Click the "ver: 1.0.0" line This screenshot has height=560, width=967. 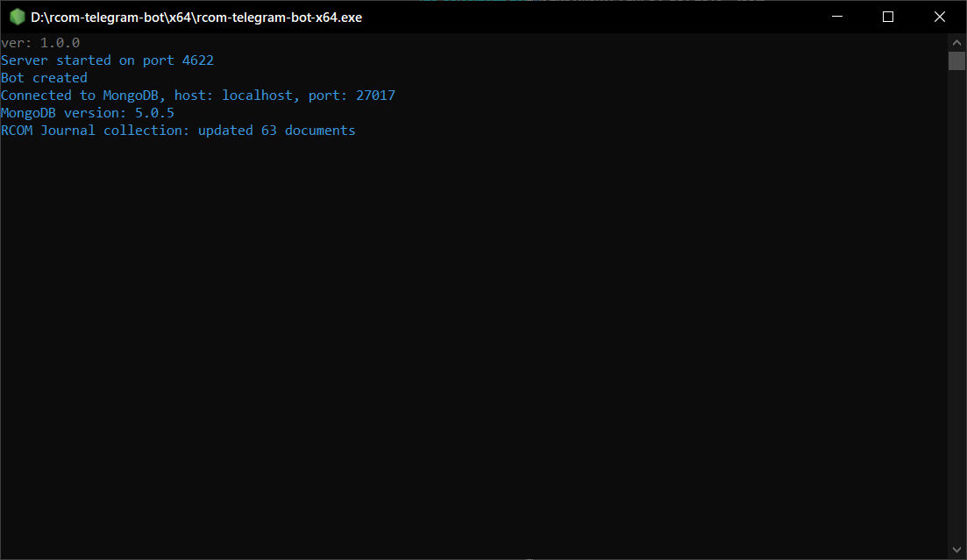pos(40,43)
